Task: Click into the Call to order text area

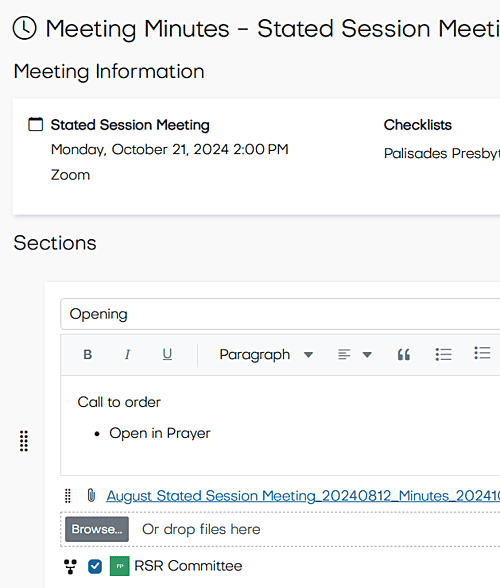Action: pos(280,425)
